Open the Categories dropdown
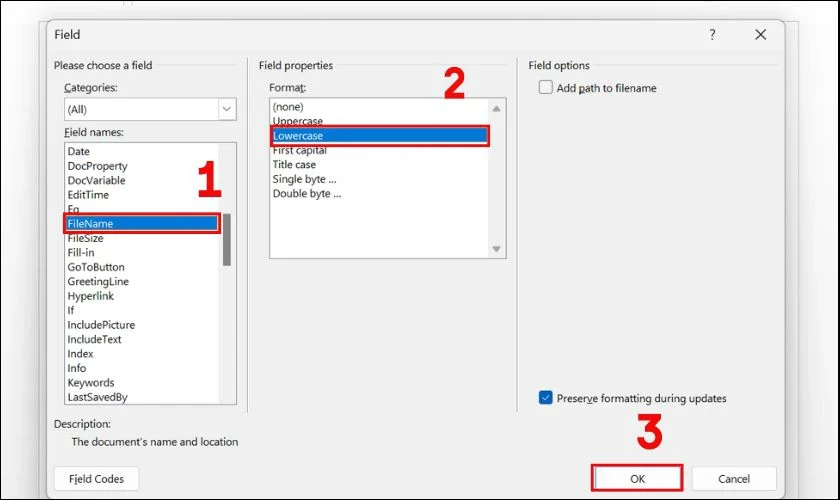The image size is (840, 500). click(x=227, y=109)
